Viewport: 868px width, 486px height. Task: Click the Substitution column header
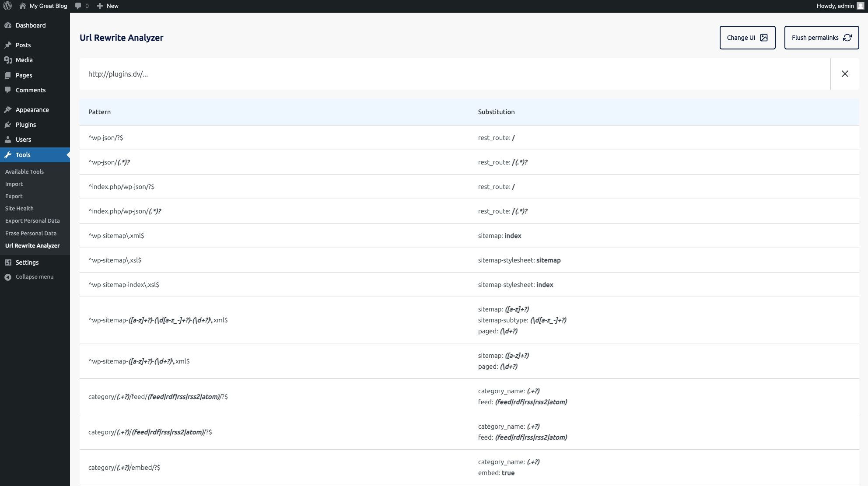point(496,112)
